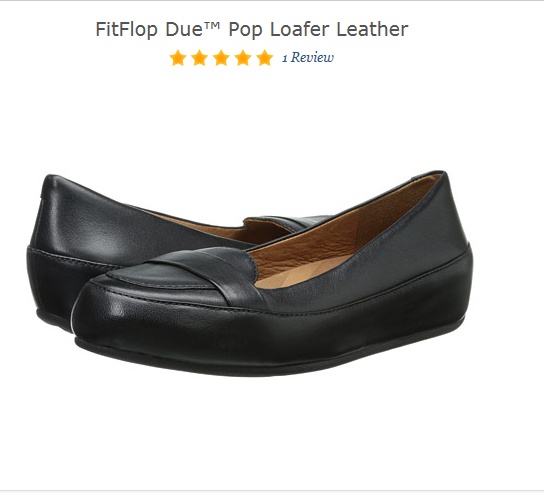Click the FitFlop Due Pop Loafer title
This screenshot has height=493, width=544.
click(x=252, y=29)
